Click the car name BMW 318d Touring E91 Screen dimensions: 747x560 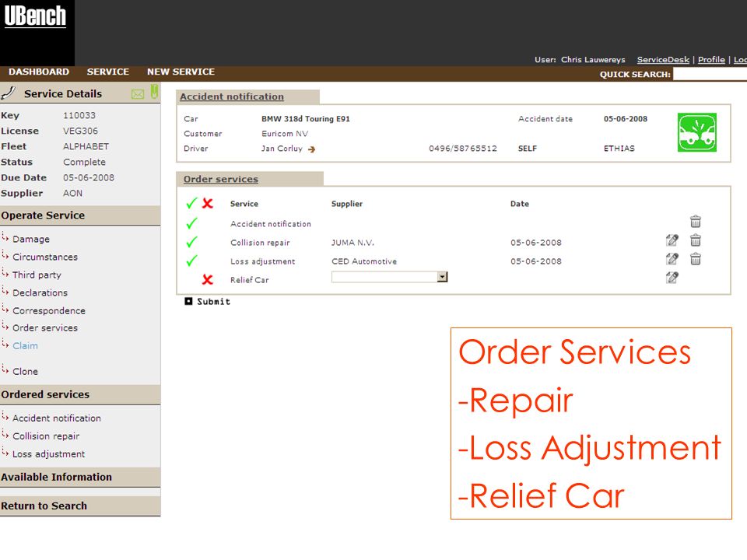pos(305,118)
